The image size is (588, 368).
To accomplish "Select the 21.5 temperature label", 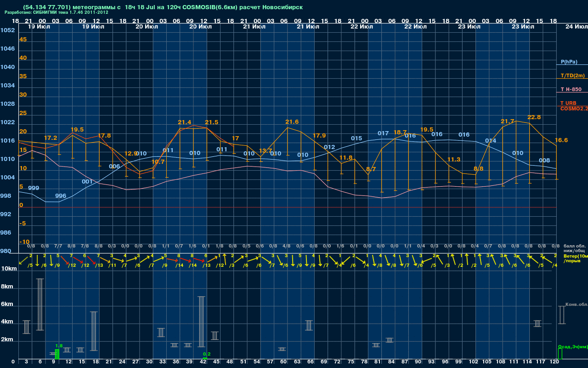I will 212,122.
